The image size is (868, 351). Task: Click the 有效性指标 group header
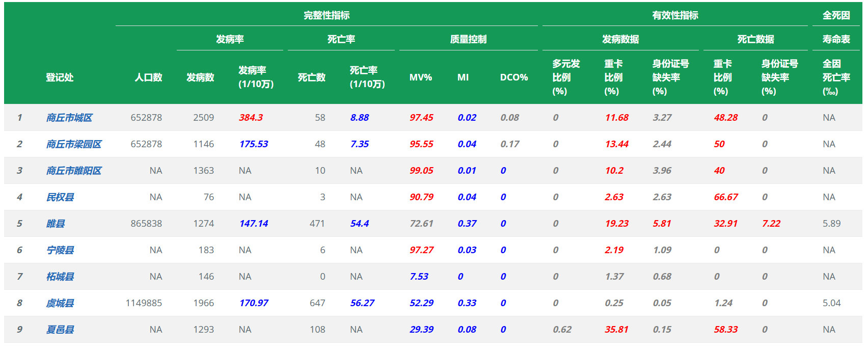[x=675, y=15]
